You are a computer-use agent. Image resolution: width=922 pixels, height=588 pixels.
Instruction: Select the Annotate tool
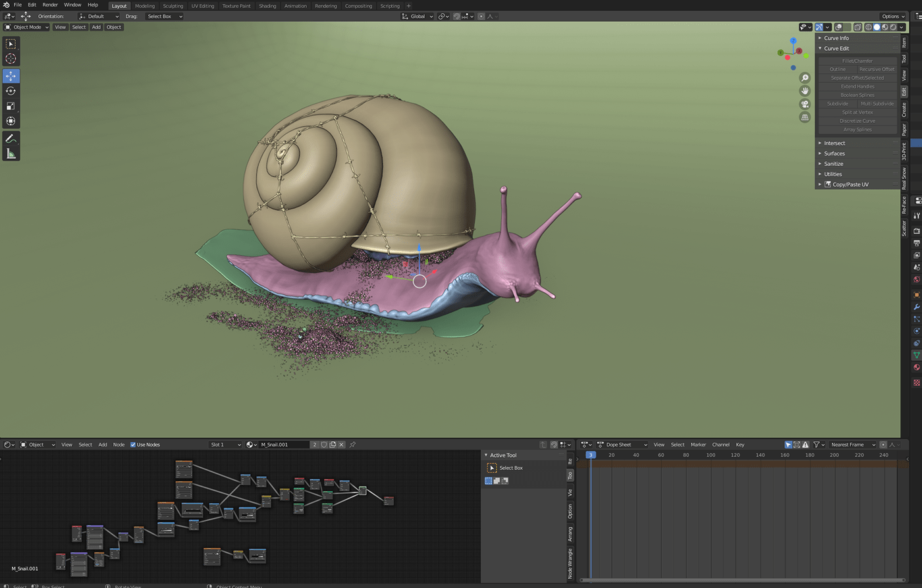click(11, 138)
